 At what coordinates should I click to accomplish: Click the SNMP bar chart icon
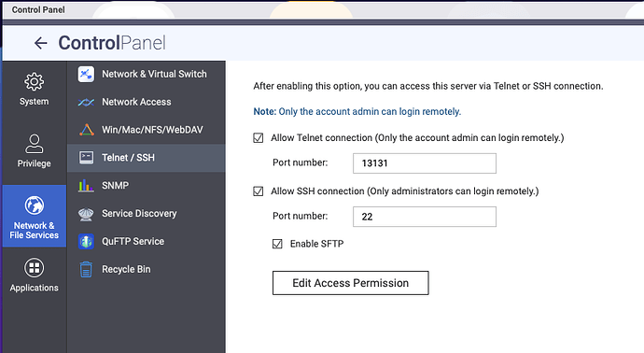click(86, 185)
